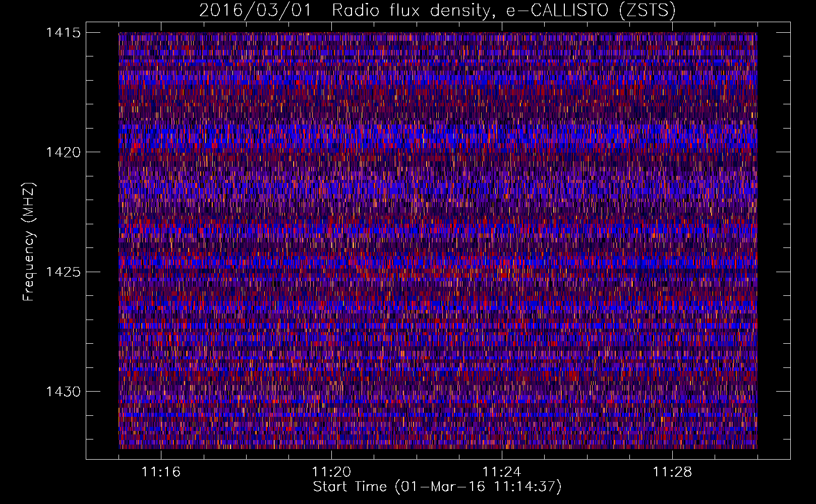Click the '1430' frequency axis label
The height and width of the screenshot is (504, 816).
[63, 392]
